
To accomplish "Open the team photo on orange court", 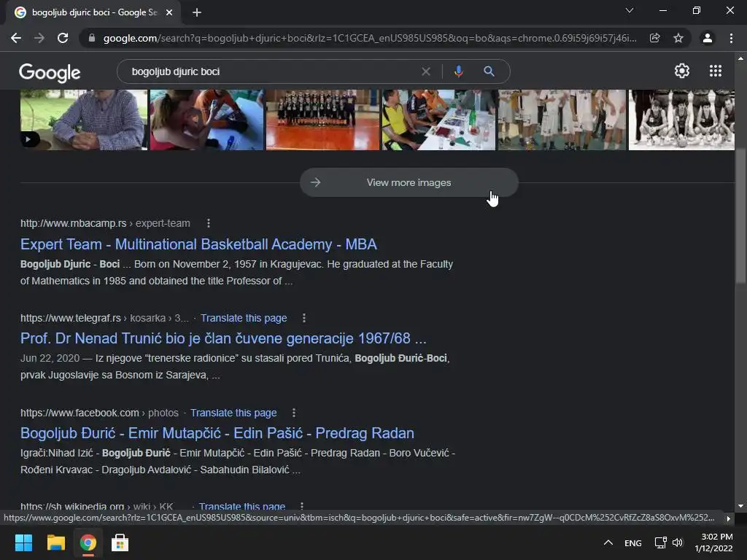I will 322,120.
